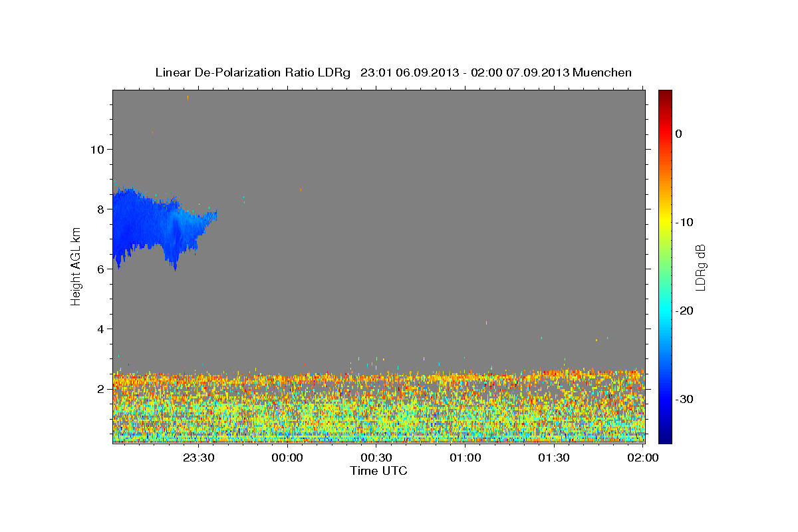Click the 00:30 time tick label
Screen dimensions: 798x532
click(376, 458)
